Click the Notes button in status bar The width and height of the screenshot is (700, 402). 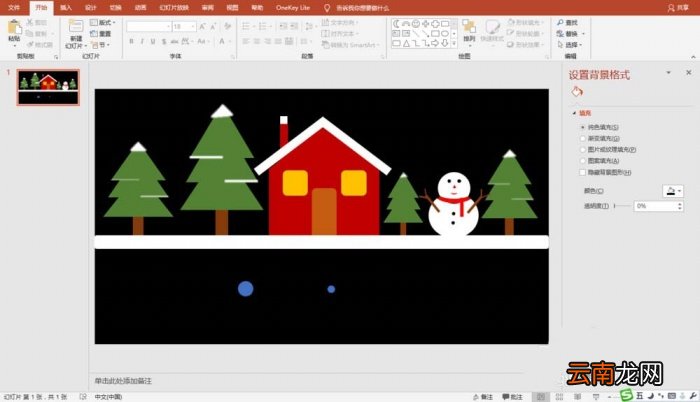click(x=483, y=397)
